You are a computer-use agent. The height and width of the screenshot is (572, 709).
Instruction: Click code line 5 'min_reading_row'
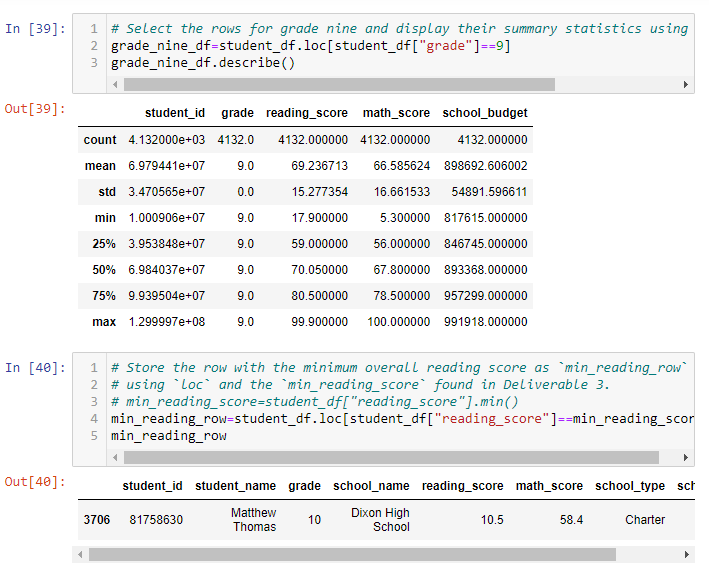click(169, 436)
